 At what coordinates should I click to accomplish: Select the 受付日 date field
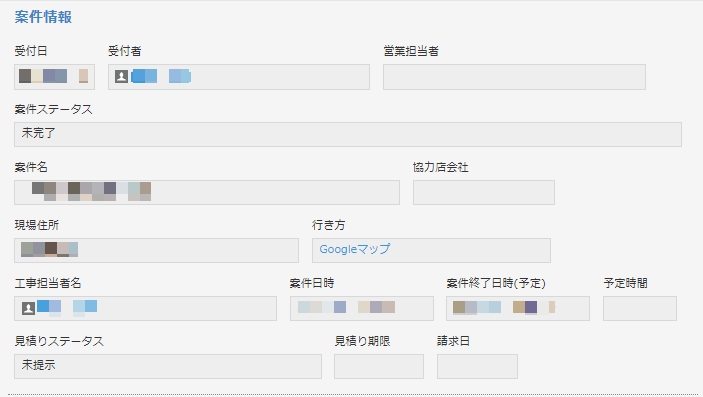click(x=54, y=77)
